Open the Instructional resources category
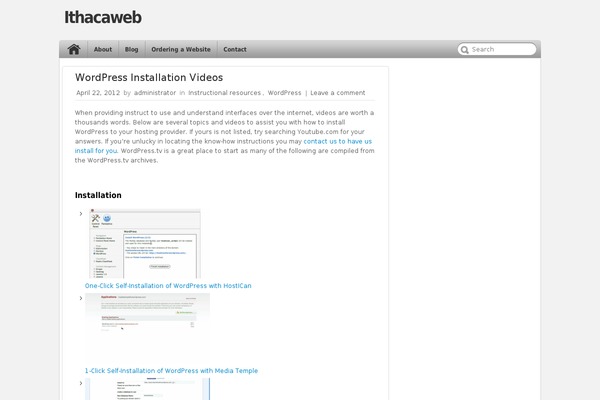This screenshot has height=400, width=600. point(225,93)
